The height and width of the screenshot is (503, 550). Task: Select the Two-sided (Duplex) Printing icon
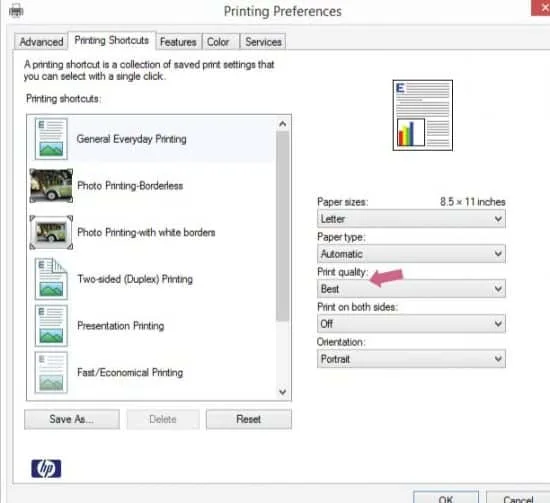pyautogui.click(x=51, y=279)
